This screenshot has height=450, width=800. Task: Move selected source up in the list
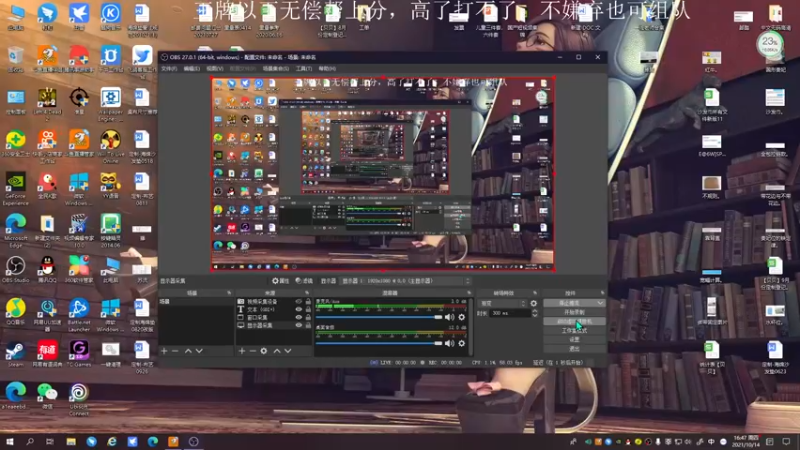click(x=277, y=351)
